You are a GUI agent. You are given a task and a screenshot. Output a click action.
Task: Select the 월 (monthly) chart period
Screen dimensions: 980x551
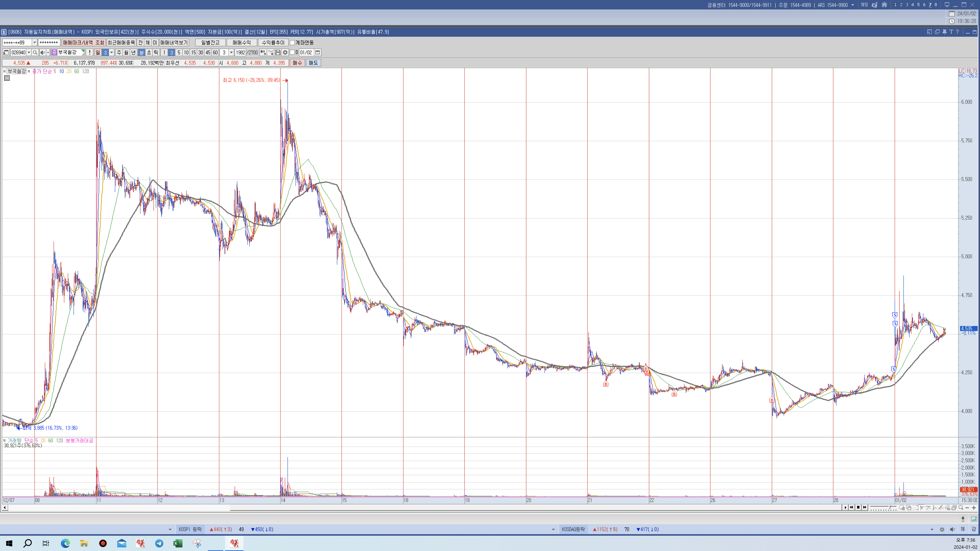pyautogui.click(x=126, y=52)
